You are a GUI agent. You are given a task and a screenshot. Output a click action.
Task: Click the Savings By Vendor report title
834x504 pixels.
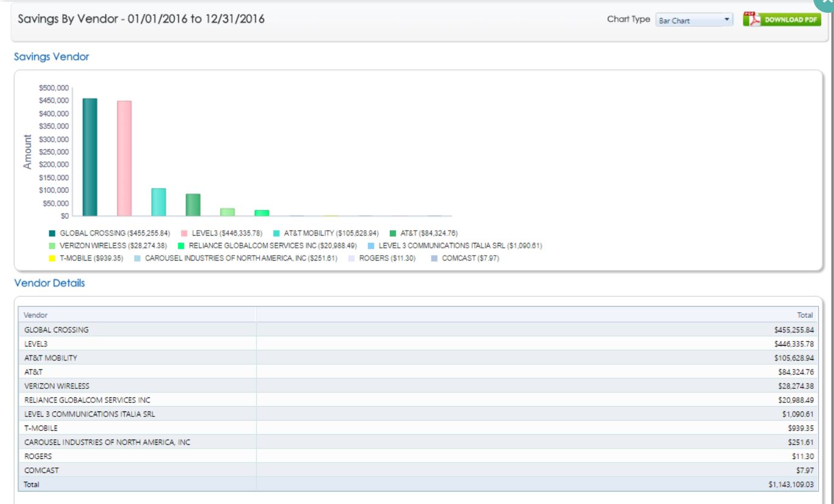tap(141, 19)
